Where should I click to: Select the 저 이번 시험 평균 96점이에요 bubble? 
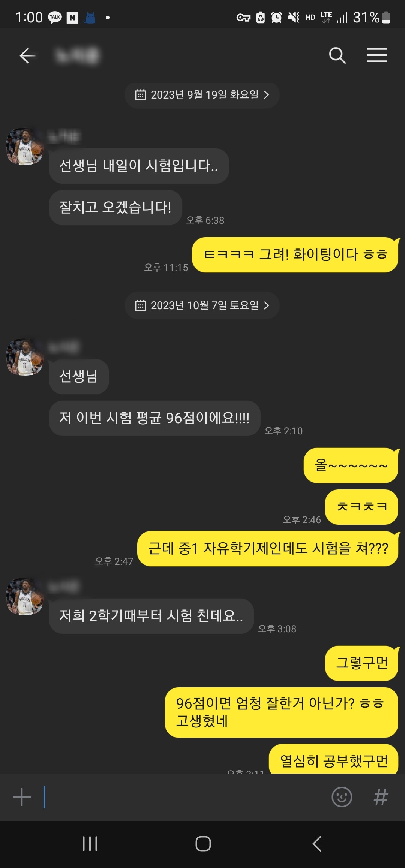(x=154, y=418)
